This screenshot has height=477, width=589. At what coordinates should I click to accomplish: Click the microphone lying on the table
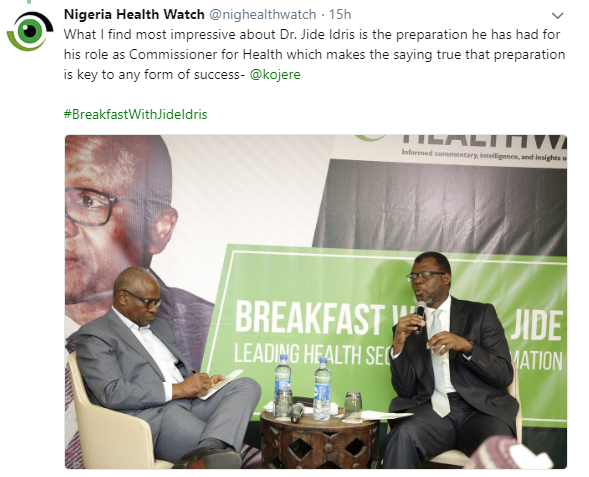coord(298,411)
